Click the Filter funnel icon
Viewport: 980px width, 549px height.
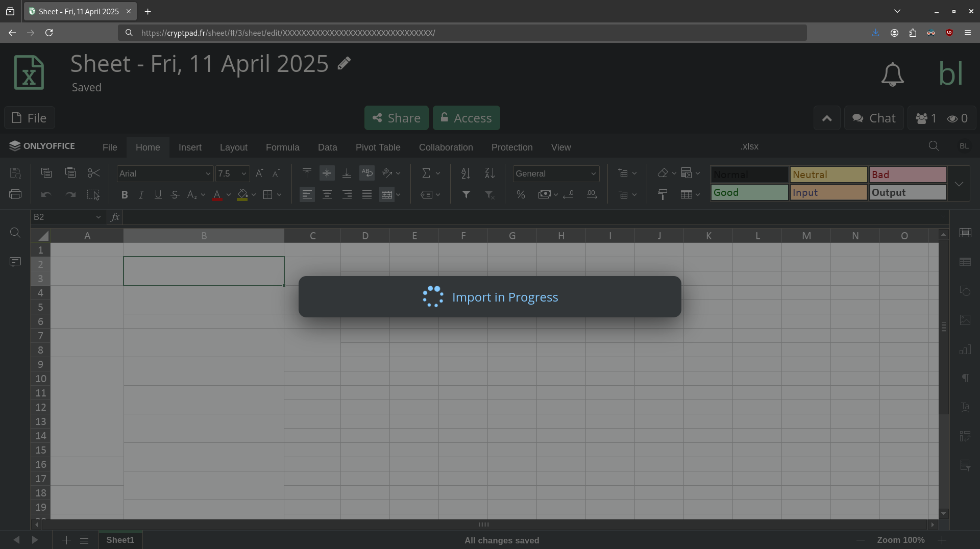pyautogui.click(x=466, y=194)
